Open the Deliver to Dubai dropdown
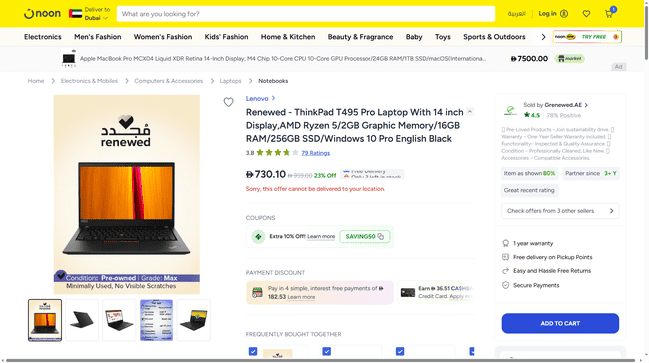 coord(96,14)
